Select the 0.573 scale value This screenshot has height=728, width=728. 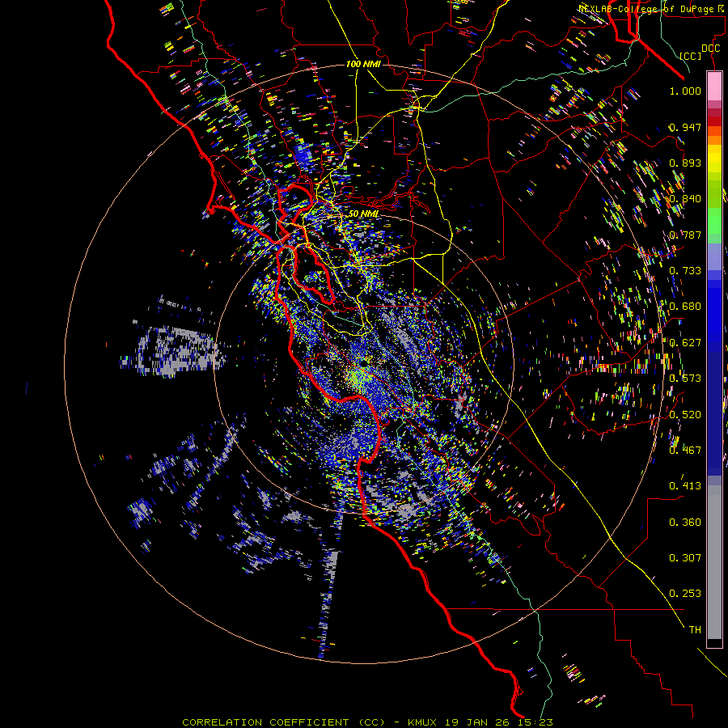[x=685, y=379]
